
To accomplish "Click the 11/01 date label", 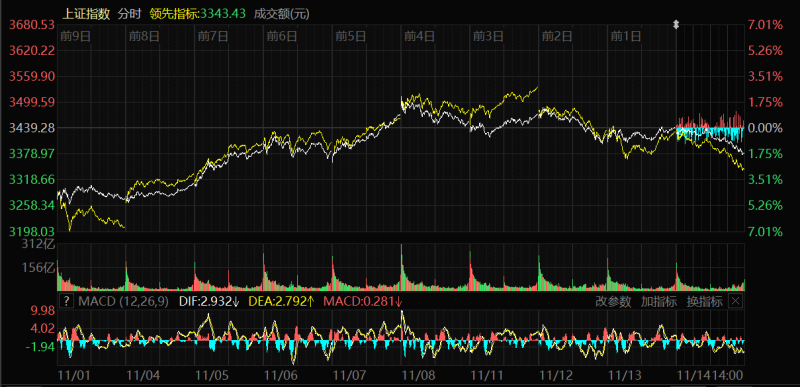I will coord(74,376).
